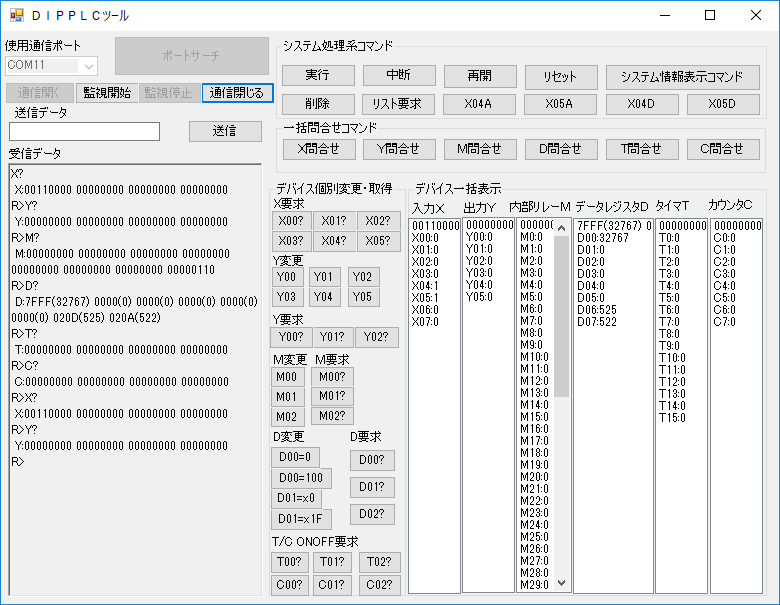Image resolution: width=780 pixels, height=605 pixels.
Task: Toggle the M01 relay change button
Action: pos(287,397)
